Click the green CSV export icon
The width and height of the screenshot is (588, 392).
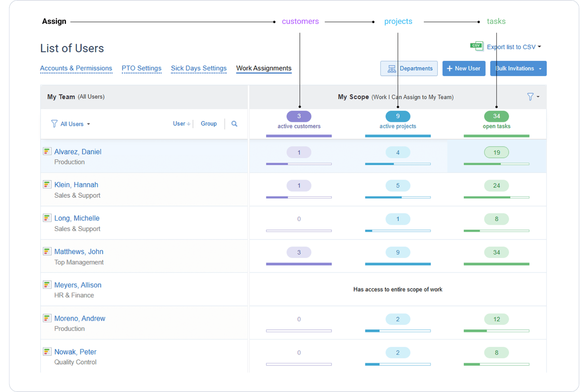[476, 46]
